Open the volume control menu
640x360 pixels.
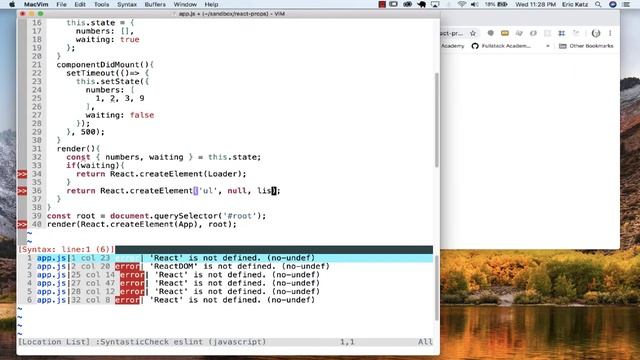[474, 4]
